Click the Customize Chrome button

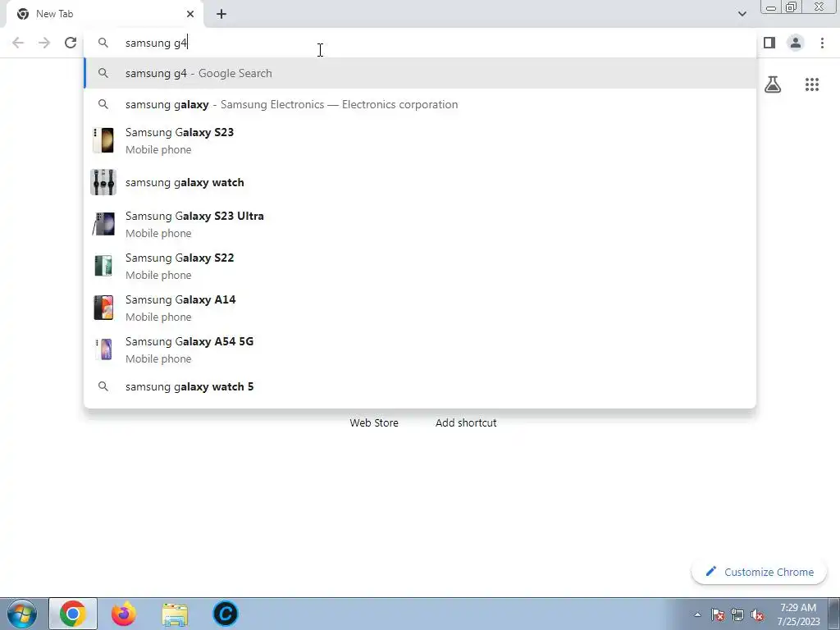point(760,572)
